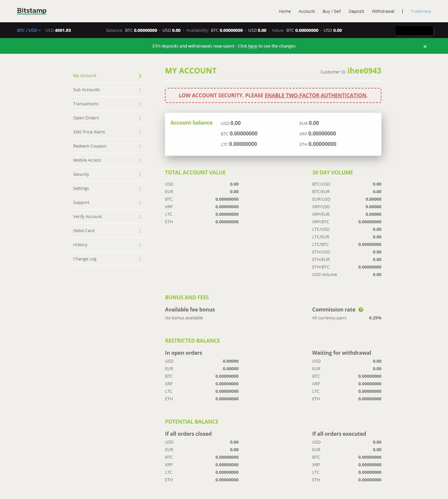Click the 0.25% commission rate value
This screenshot has height=499, width=448.
(x=375, y=318)
